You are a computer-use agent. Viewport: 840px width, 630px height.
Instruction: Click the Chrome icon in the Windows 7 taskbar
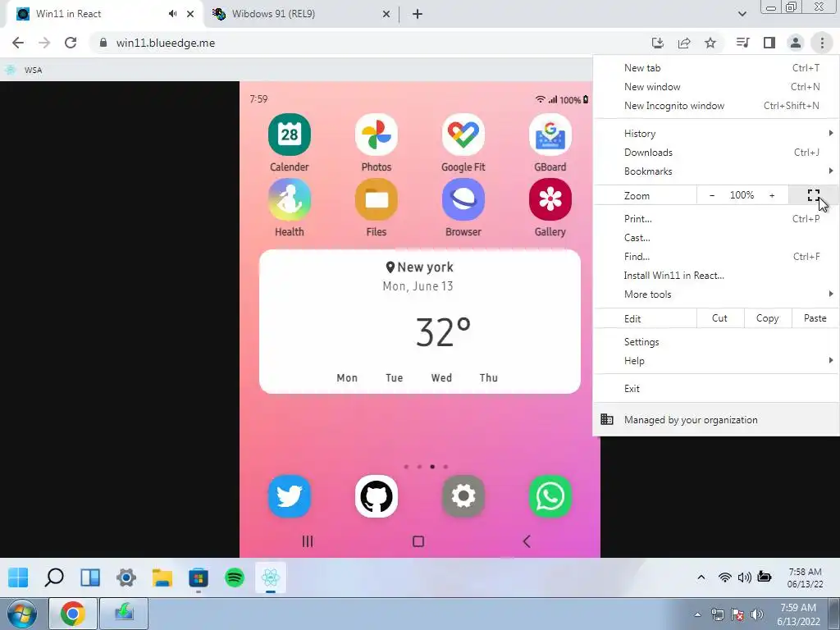73,614
